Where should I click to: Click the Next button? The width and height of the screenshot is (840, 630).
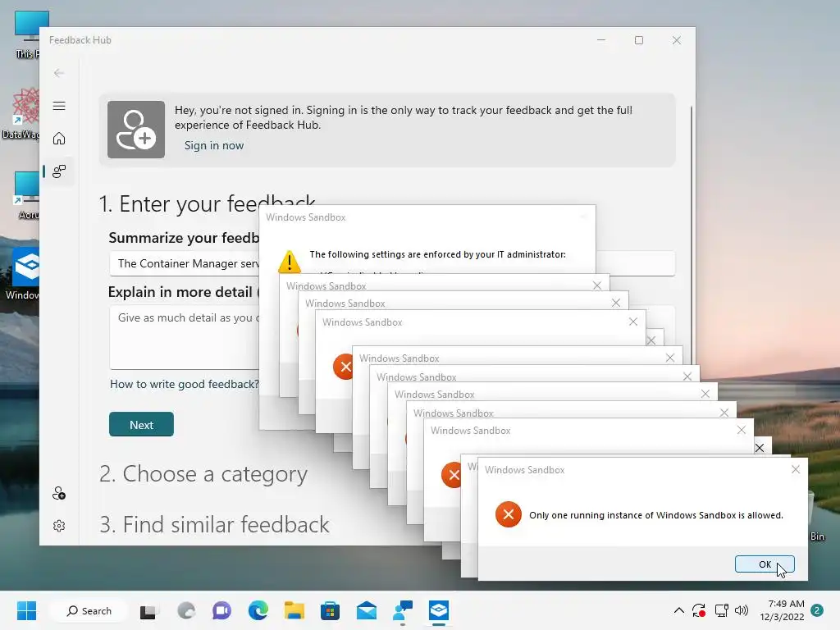(141, 424)
